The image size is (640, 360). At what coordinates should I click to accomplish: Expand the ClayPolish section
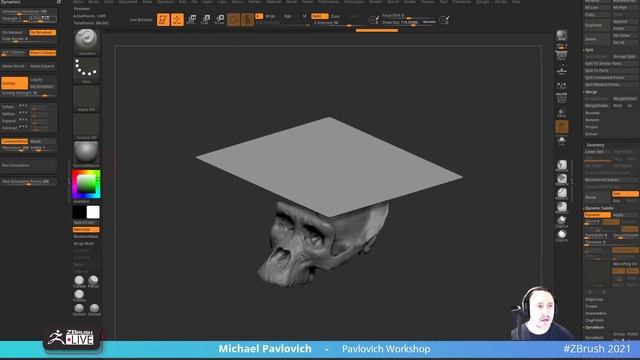(595, 320)
